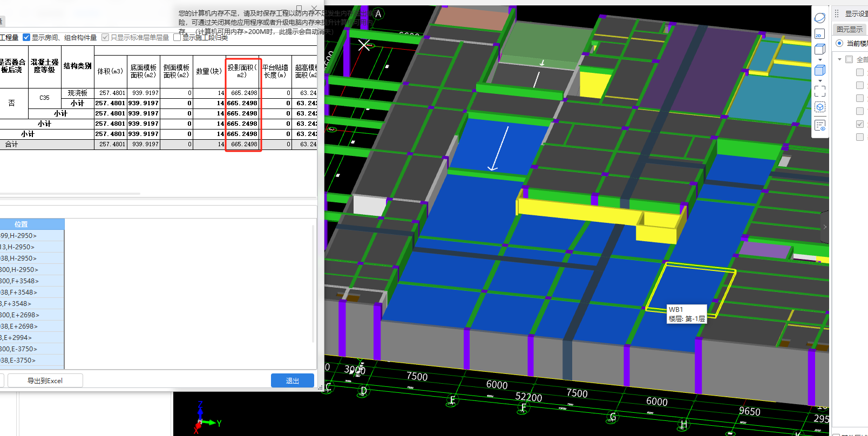
Task: Select the 数量(块) column header
Action: point(209,71)
